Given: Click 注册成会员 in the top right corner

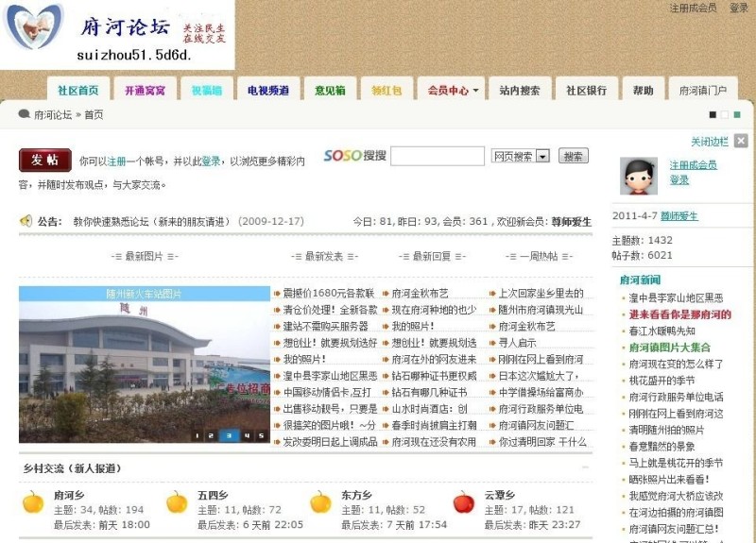Looking at the screenshot, I should point(693,8).
